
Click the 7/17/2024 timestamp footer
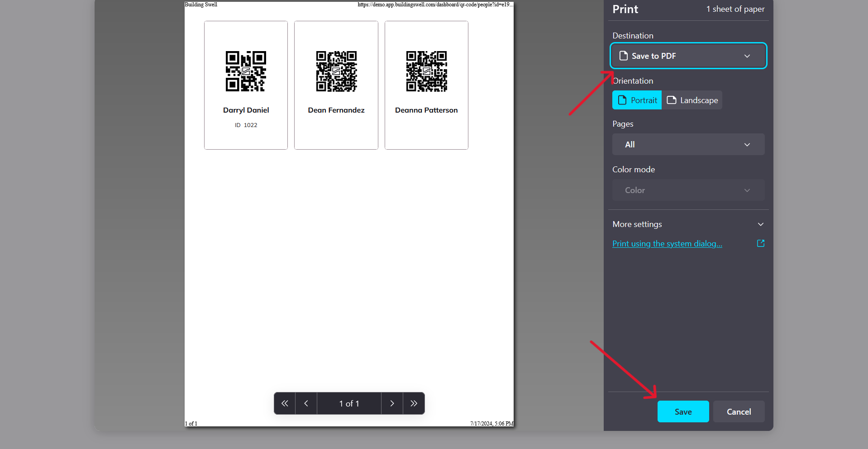point(492,424)
